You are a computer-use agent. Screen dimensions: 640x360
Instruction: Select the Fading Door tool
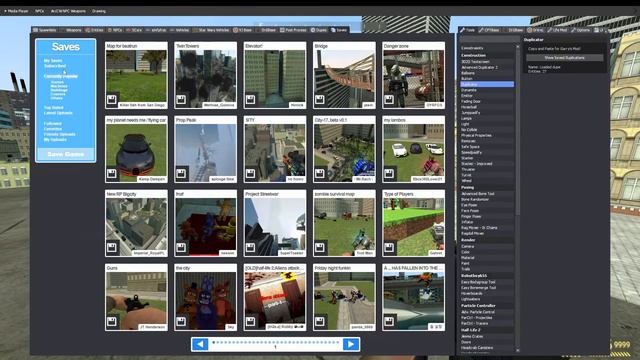(487, 101)
